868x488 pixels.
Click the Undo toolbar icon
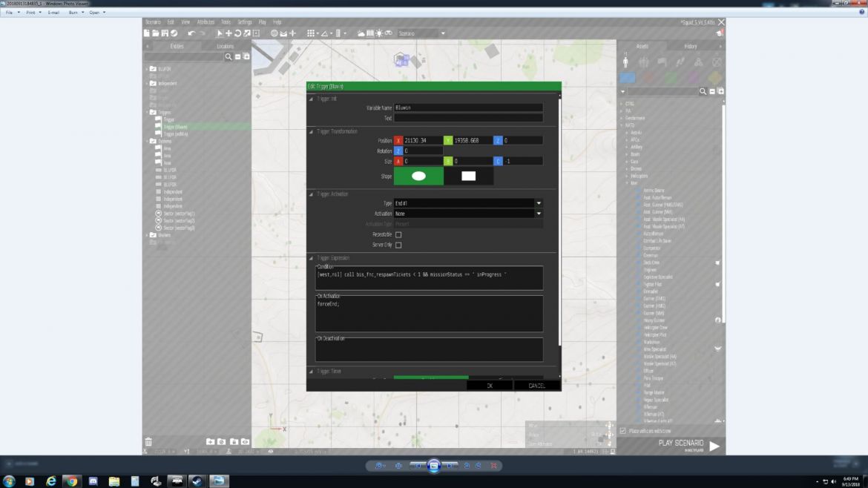point(191,33)
